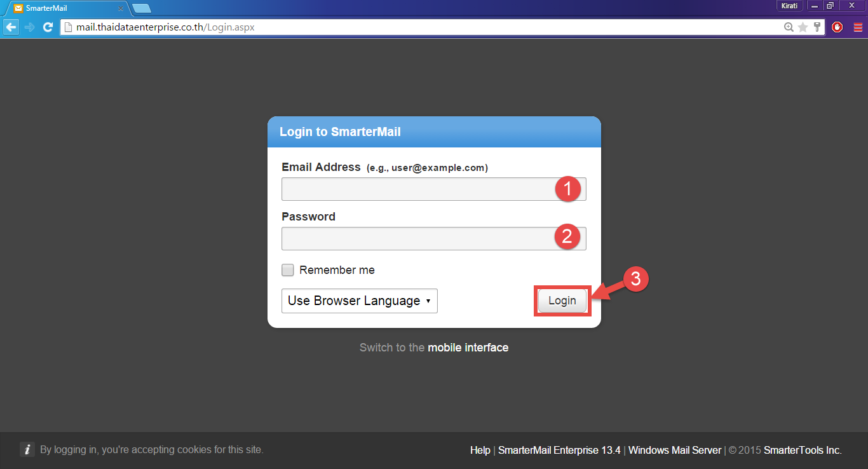The image size is (868, 469).
Task: Click the zoom magnifier icon in the address bar
Action: (789, 27)
